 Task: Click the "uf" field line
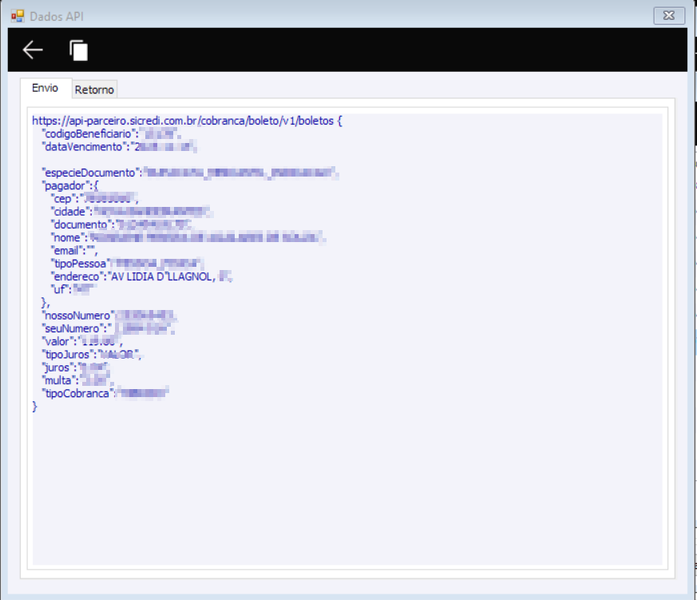pos(72,289)
